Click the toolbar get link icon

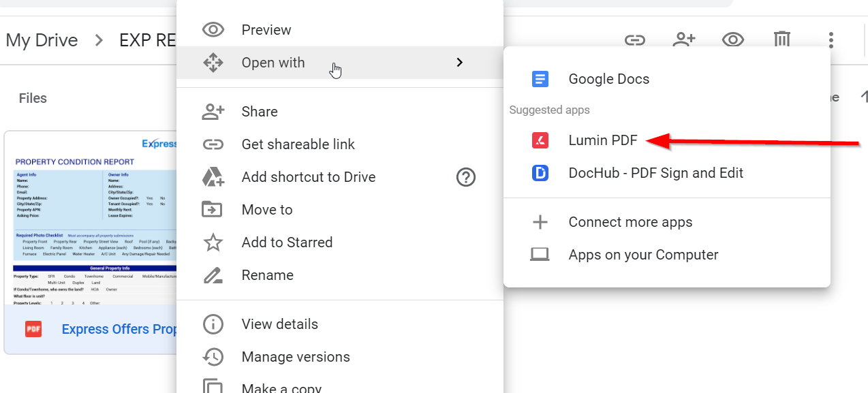[635, 40]
